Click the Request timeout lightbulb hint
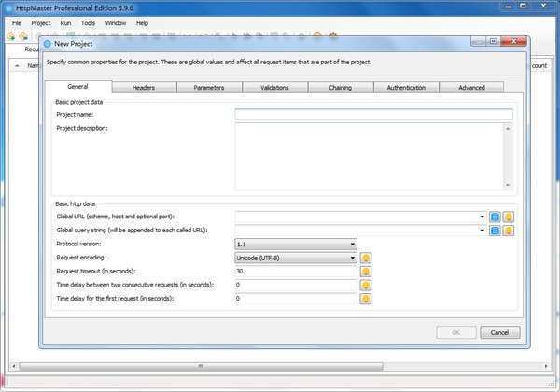 [366, 272]
